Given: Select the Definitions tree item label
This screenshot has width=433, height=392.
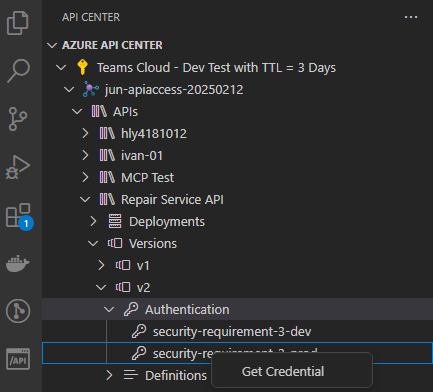Looking at the screenshot, I should click(176, 376).
